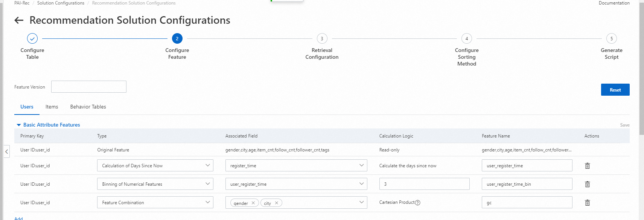This screenshot has height=220, width=644.
Task: Remove the gender tag from combination
Action: 253,203
